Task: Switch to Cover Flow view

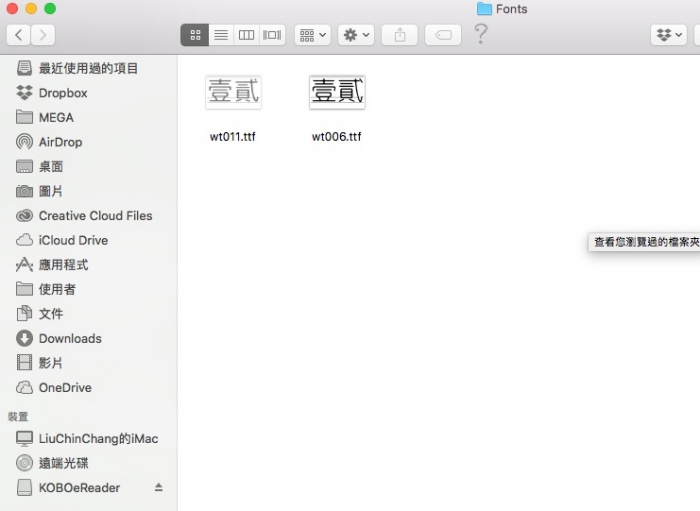Action: (272, 35)
